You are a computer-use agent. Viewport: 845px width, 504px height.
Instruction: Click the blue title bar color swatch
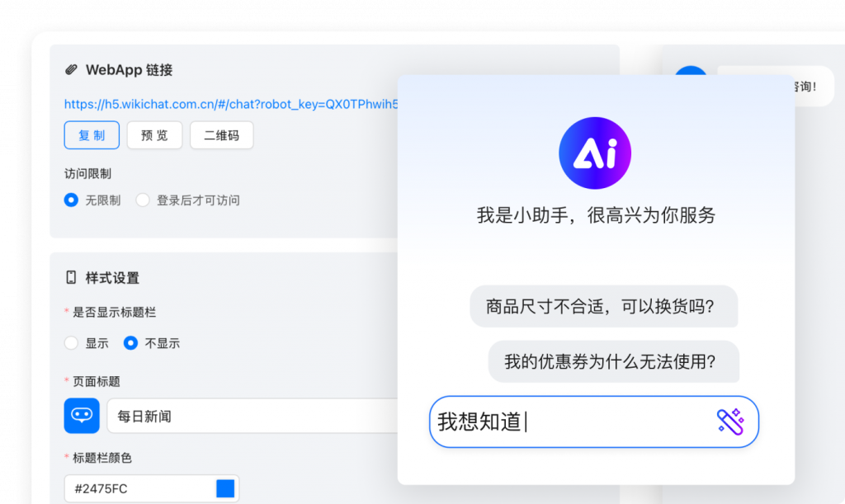(x=224, y=488)
